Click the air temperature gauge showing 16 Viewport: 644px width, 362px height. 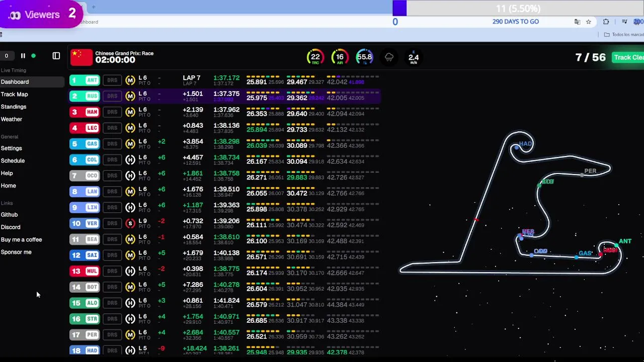coord(340,57)
